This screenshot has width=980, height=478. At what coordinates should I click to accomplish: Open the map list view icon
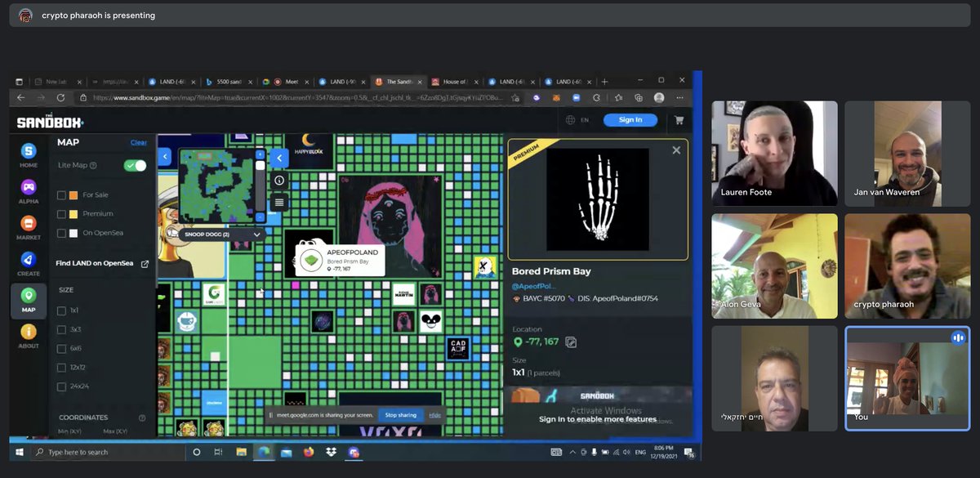click(279, 202)
